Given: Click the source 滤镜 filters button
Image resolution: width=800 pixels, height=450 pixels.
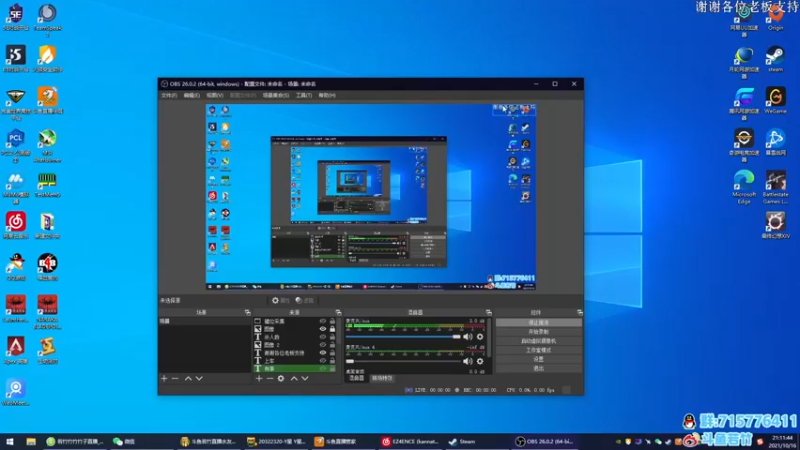Looking at the screenshot, I should 304,301.
